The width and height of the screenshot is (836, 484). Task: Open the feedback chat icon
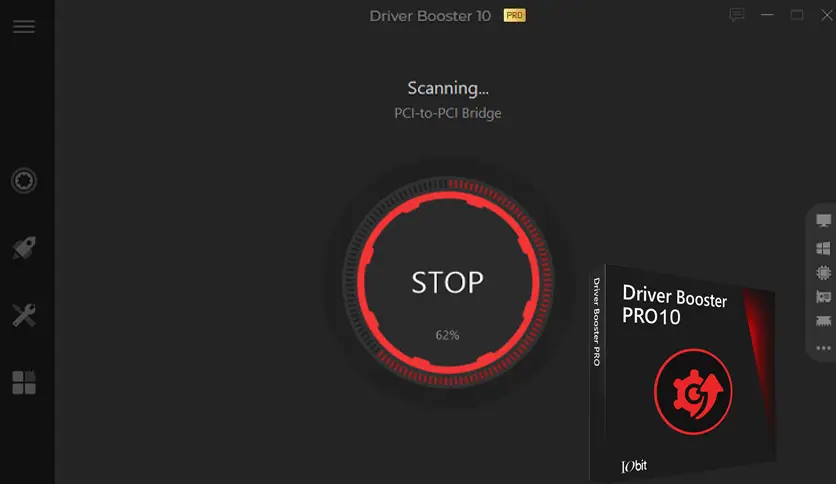click(x=737, y=15)
